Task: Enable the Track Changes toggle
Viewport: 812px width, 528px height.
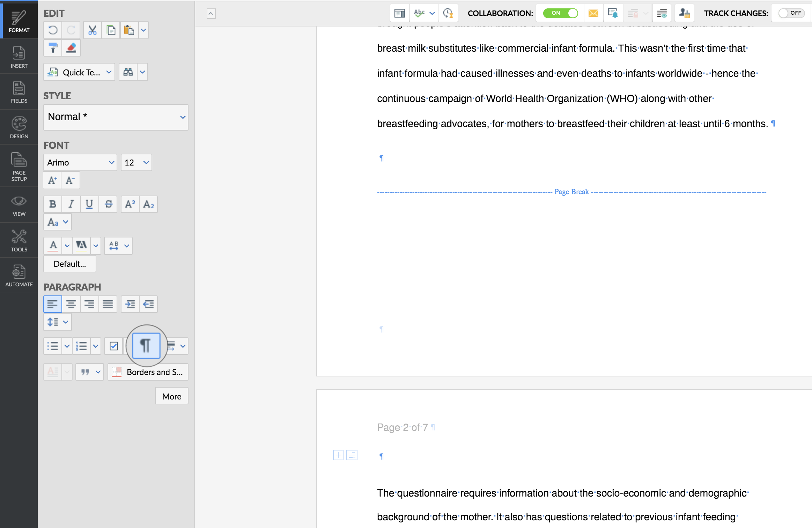Action: coord(791,13)
